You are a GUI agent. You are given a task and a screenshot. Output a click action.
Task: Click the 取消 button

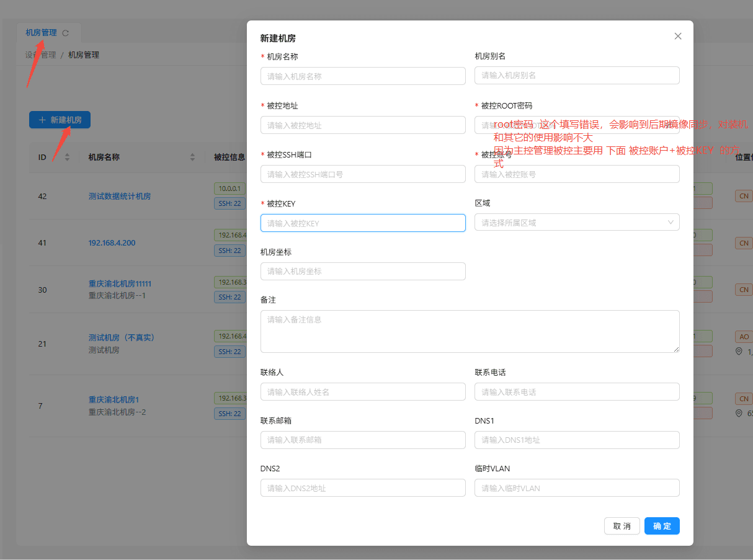[x=622, y=526]
